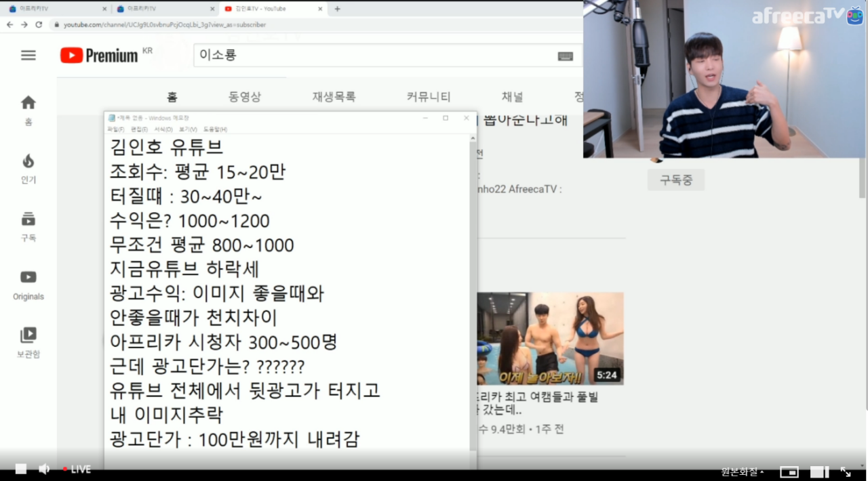Click the line '무조건 평균 800~1000'
Screen dimensions: 868x481
click(x=201, y=245)
